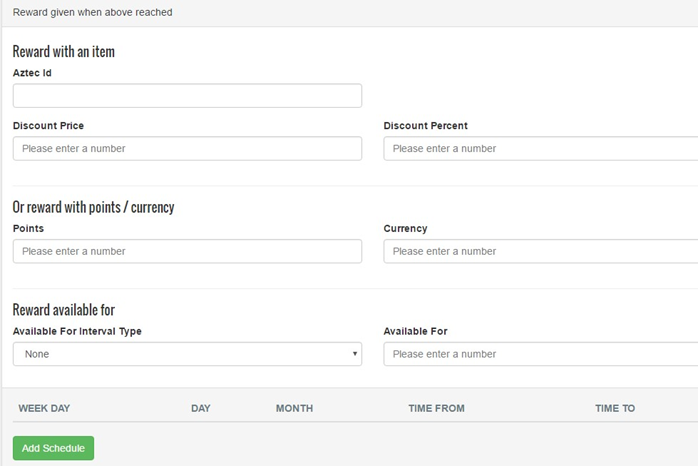This screenshot has width=698, height=466.
Task: Click the Available For number field
Action: [x=540, y=354]
